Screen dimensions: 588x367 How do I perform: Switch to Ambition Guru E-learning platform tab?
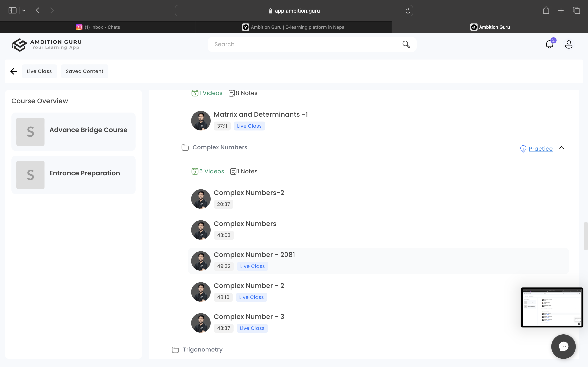point(294,27)
